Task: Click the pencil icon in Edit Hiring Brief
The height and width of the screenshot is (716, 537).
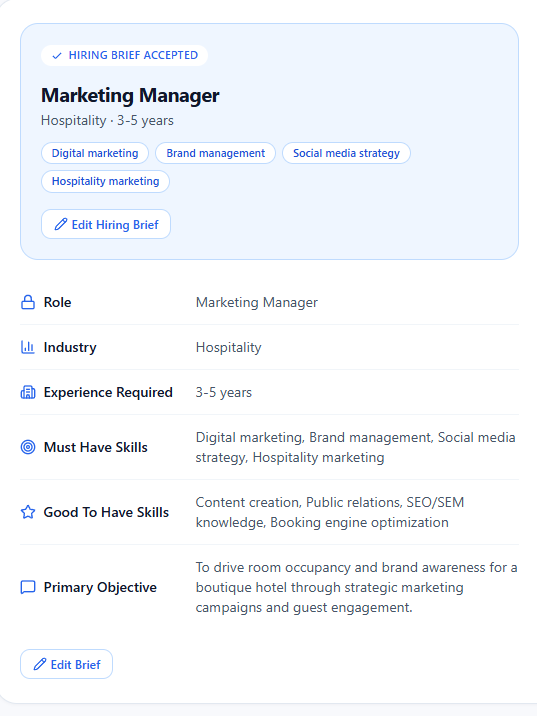Action: (61, 224)
